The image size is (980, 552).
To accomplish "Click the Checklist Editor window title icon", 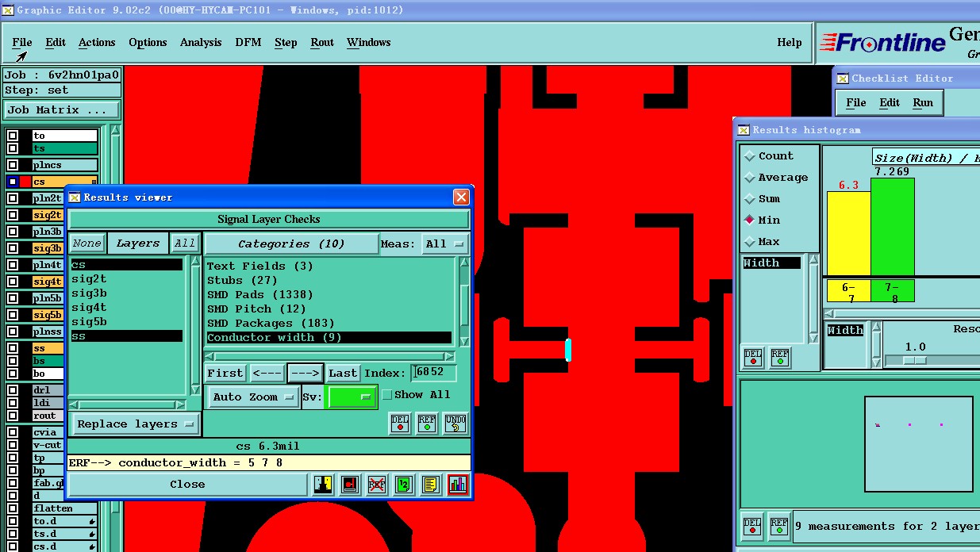I will 843,79.
